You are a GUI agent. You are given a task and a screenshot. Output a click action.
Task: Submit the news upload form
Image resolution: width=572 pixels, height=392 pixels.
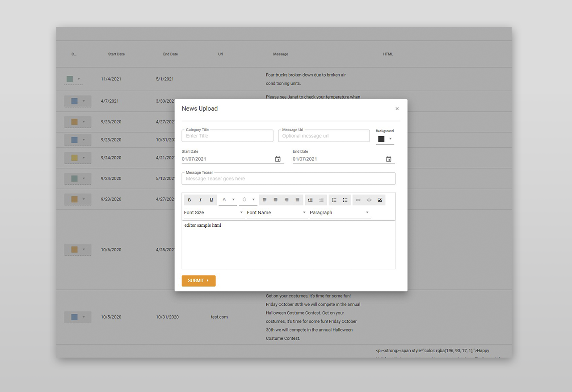[198, 281]
